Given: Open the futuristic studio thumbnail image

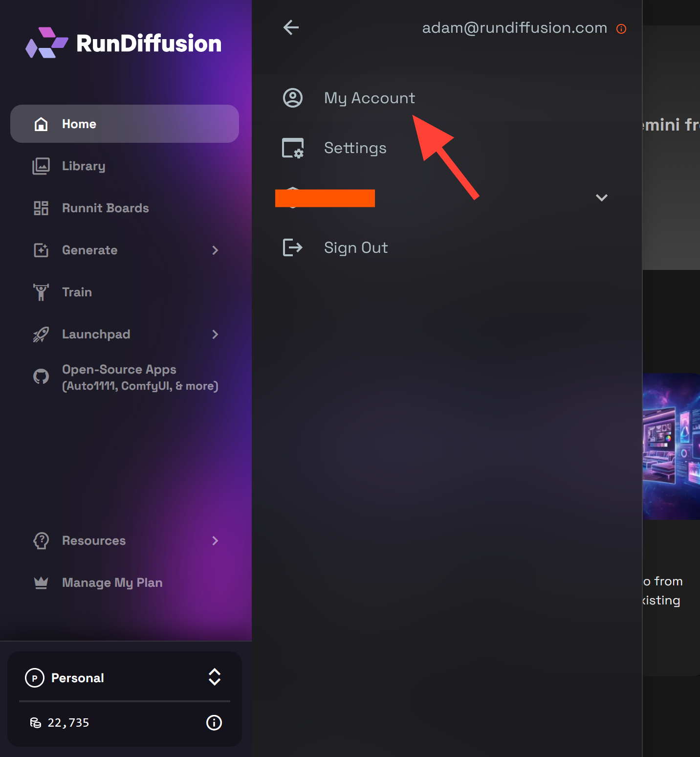Looking at the screenshot, I should pyautogui.click(x=671, y=446).
